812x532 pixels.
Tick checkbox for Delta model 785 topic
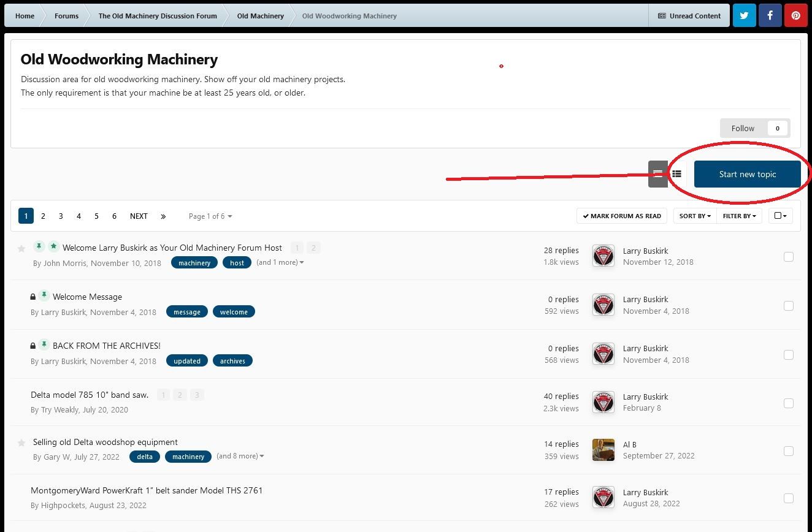click(x=789, y=403)
